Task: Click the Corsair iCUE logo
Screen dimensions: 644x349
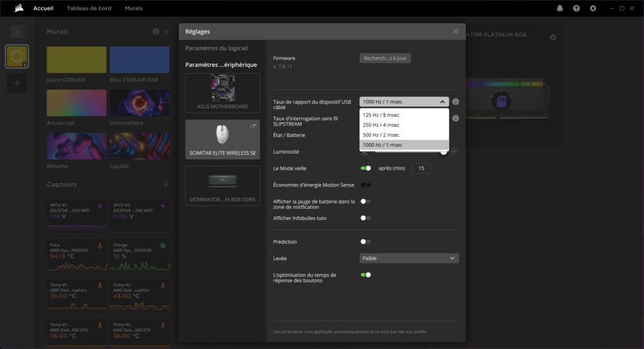Action: 19,8
